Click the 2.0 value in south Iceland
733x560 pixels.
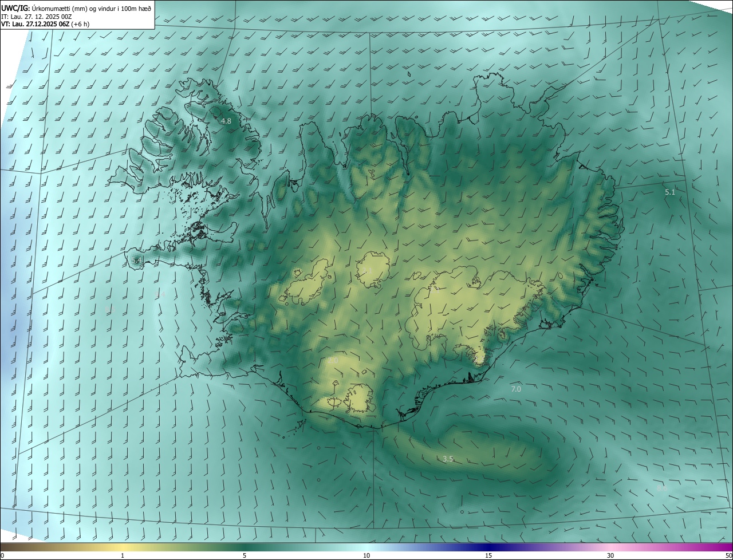point(333,361)
